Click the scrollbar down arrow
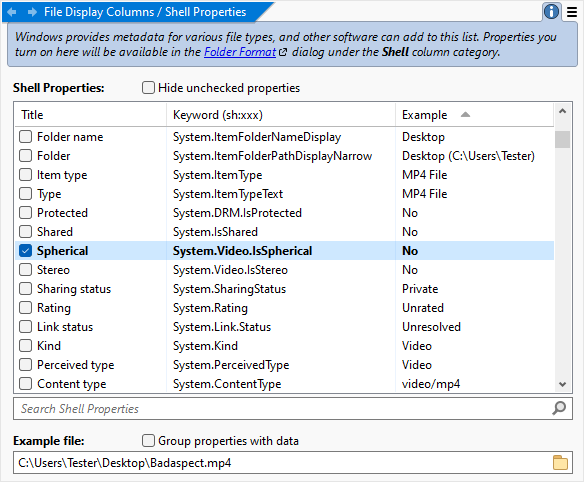Viewport: 584px width, 482px height. 562,384
